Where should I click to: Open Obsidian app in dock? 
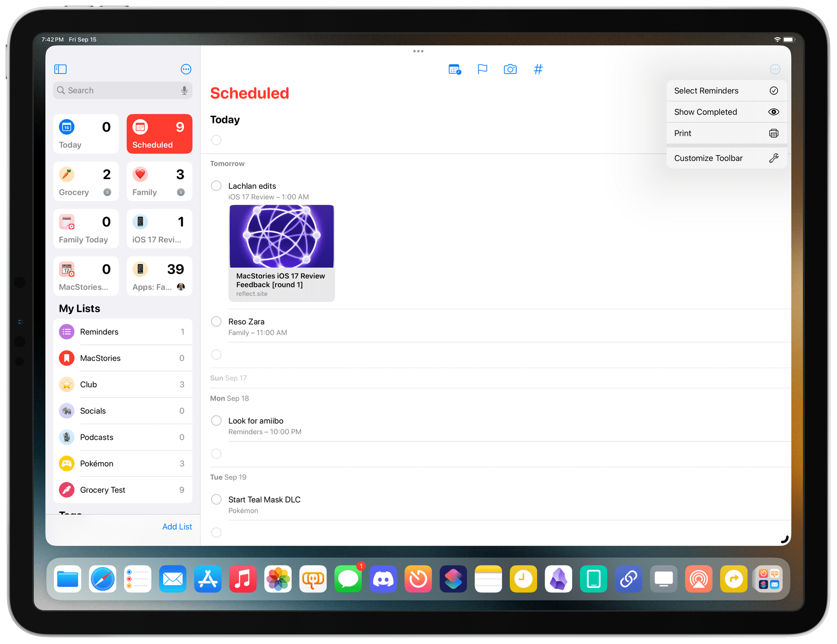point(559,579)
